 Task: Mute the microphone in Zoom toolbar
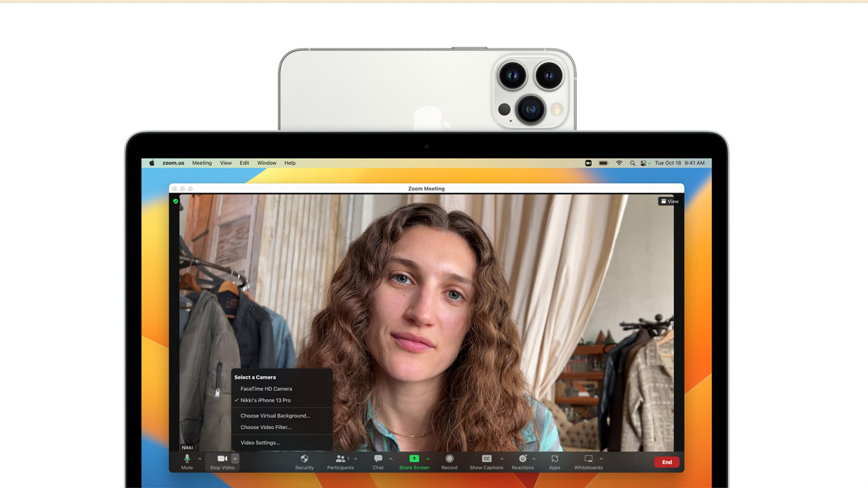point(187,462)
